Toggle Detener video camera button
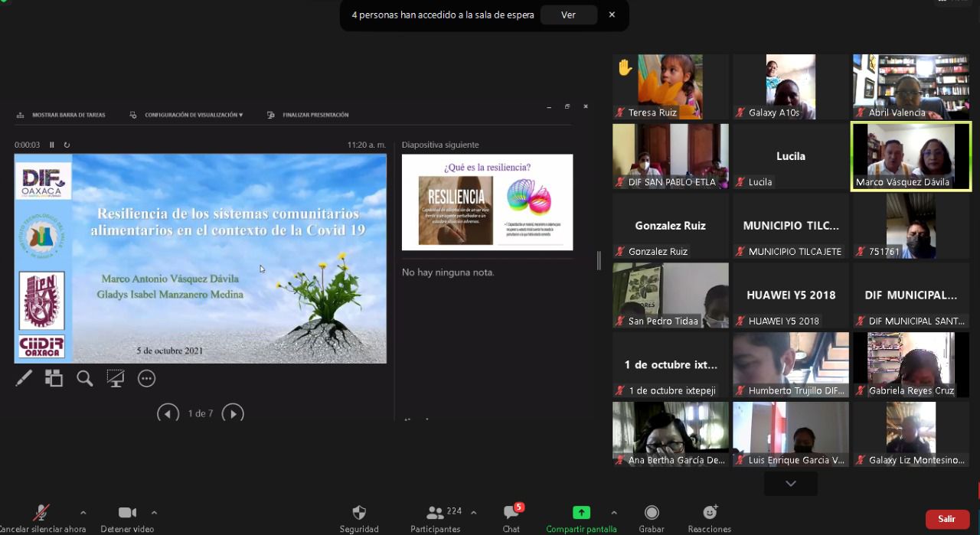Screen dimensions: 980x535 pyautogui.click(x=127, y=513)
